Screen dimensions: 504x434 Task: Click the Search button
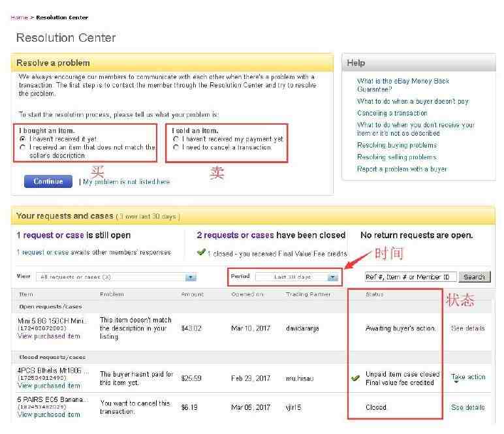[475, 277]
